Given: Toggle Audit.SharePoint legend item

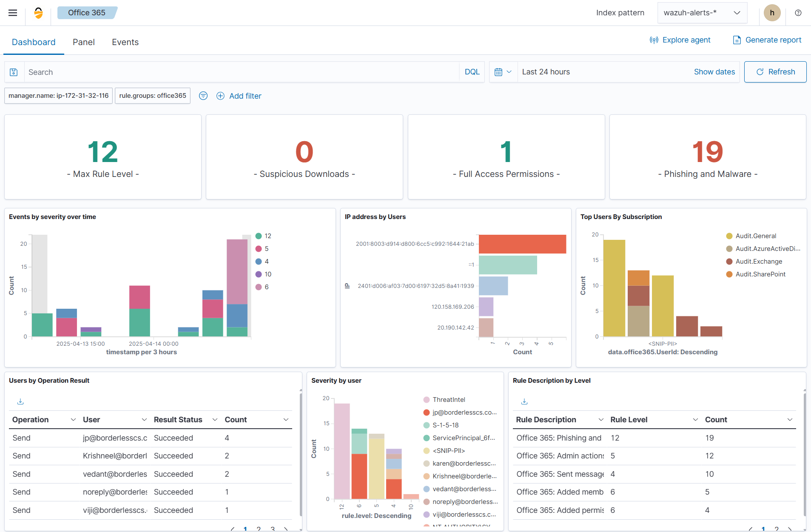Looking at the screenshot, I should 756,274.
